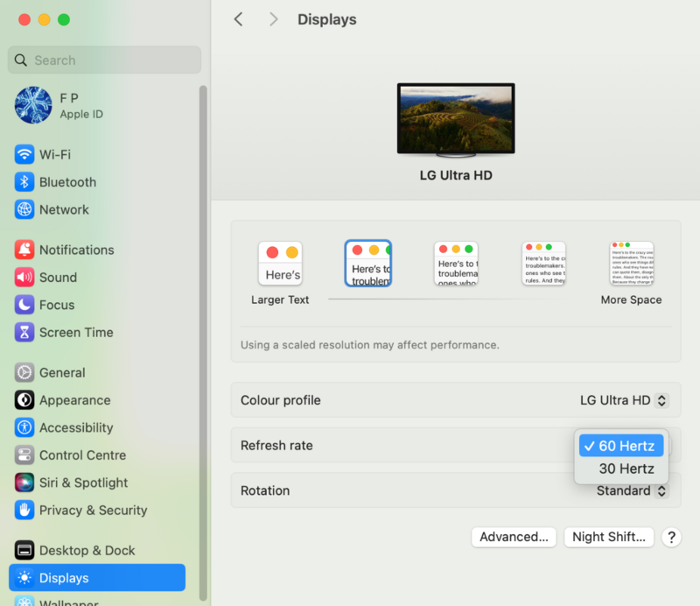Open Notifications bell icon
700x606 pixels.
pos(24,250)
